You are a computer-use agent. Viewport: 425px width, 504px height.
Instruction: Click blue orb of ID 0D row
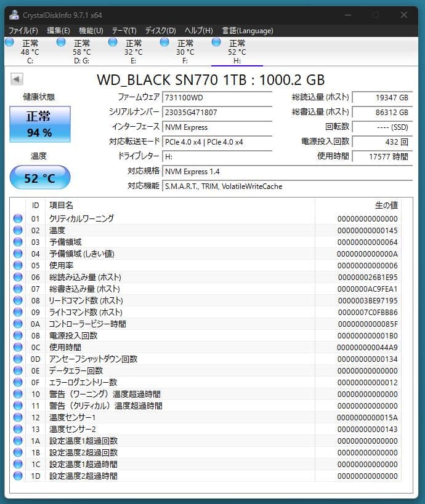point(18,359)
